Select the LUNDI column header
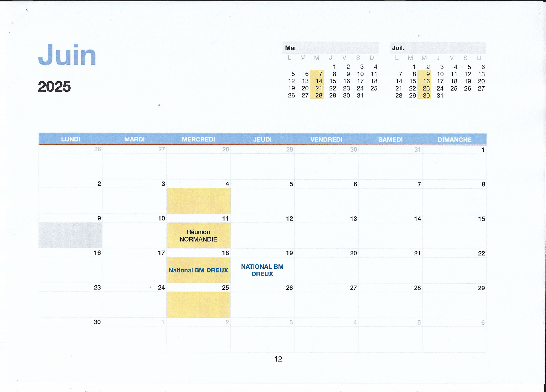The image size is (546, 392). coord(71,139)
